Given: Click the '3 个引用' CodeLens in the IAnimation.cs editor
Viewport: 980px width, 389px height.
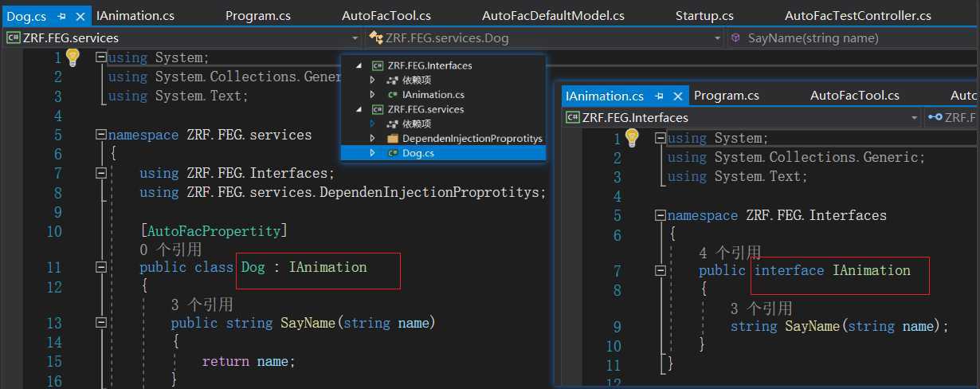Looking at the screenshot, I should click(761, 308).
